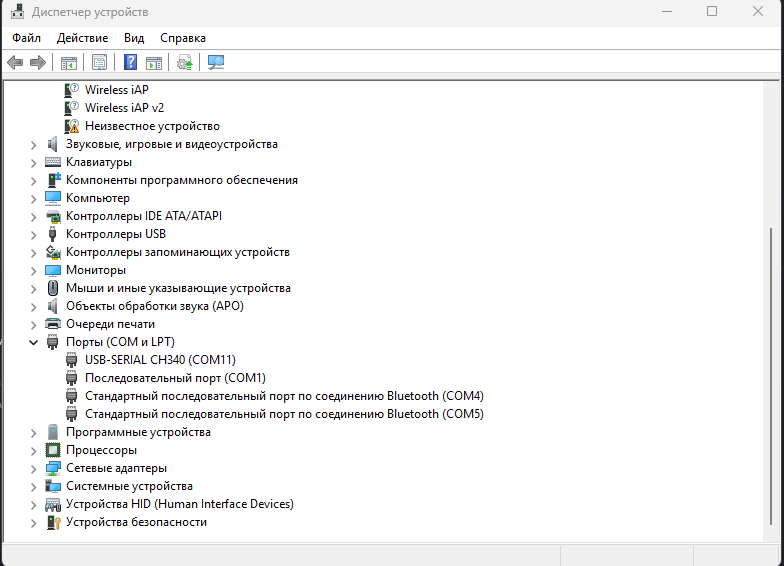
Task: Expand Объекты обработки звука (APO) chevron
Action: coord(34,307)
